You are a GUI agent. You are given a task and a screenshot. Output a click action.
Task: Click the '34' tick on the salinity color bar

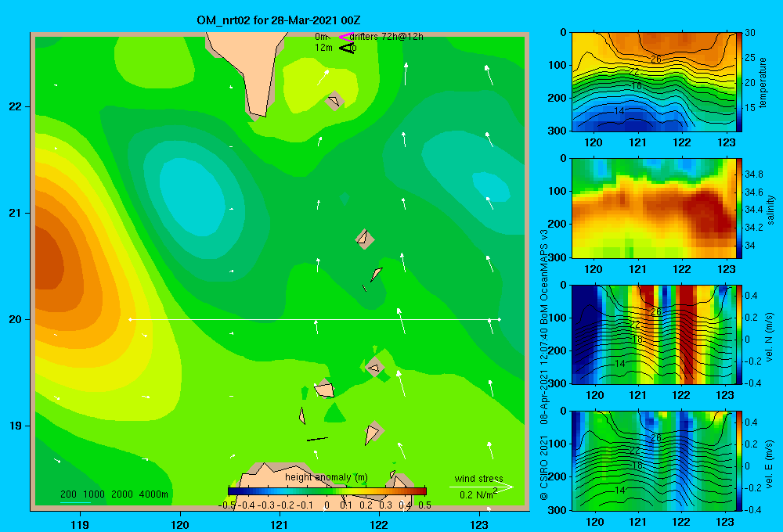[x=750, y=246]
